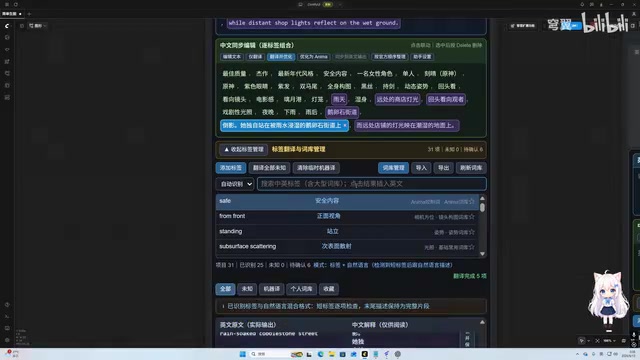
Task: Star the 'from front' tag row
Action: pos(472,217)
